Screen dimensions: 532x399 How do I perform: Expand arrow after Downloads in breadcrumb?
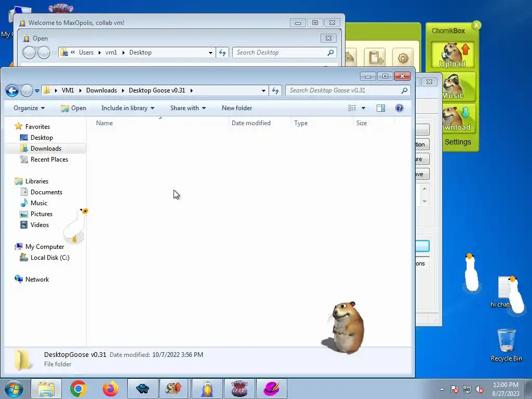pos(123,90)
